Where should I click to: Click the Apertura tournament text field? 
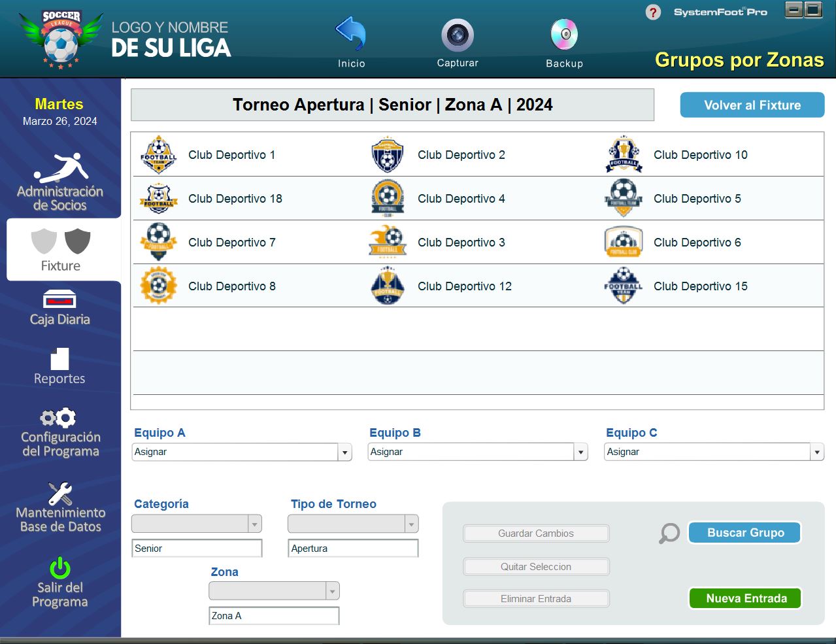pos(353,549)
